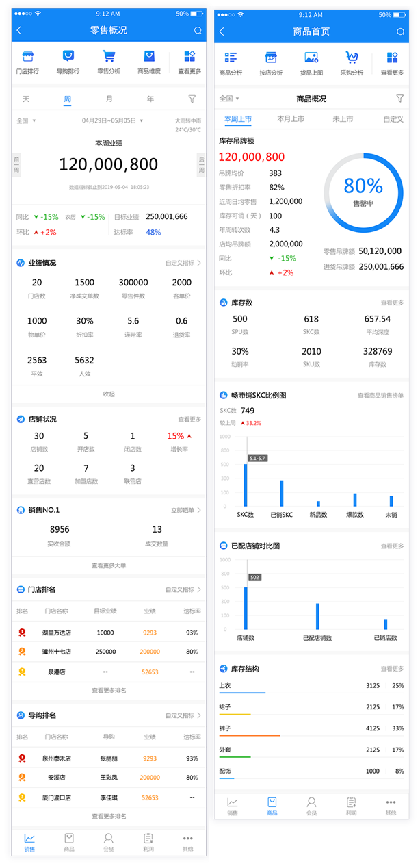Open 查看商品销售榜单 link
420x868 pixels.
(x=381, y=396)
